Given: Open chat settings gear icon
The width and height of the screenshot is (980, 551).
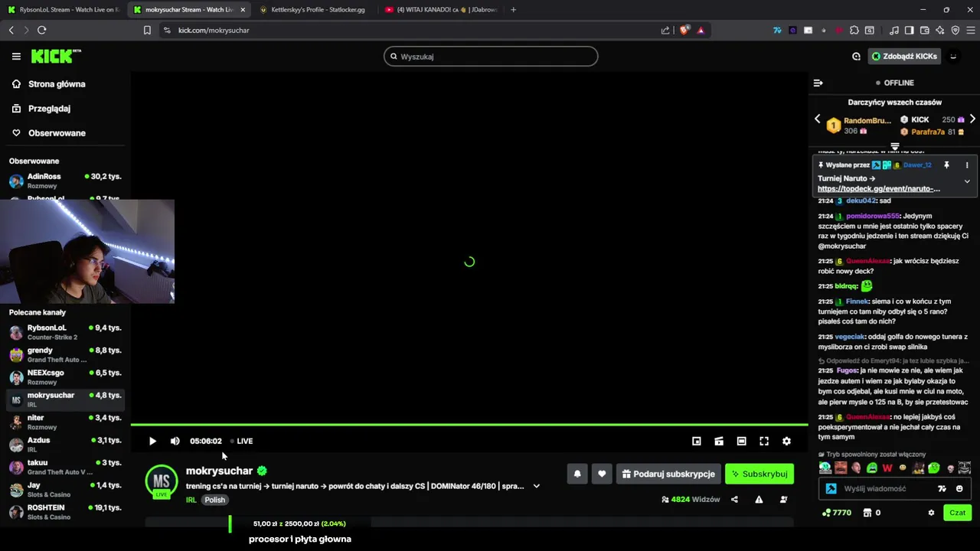Looking at the screenshot, I should [931, 513].
